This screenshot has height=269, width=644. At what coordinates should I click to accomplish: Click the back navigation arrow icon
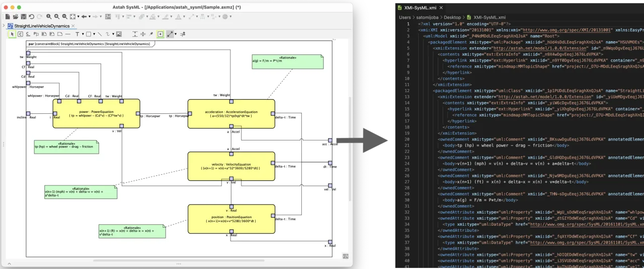pyautogui.click(x=84, y=17)
